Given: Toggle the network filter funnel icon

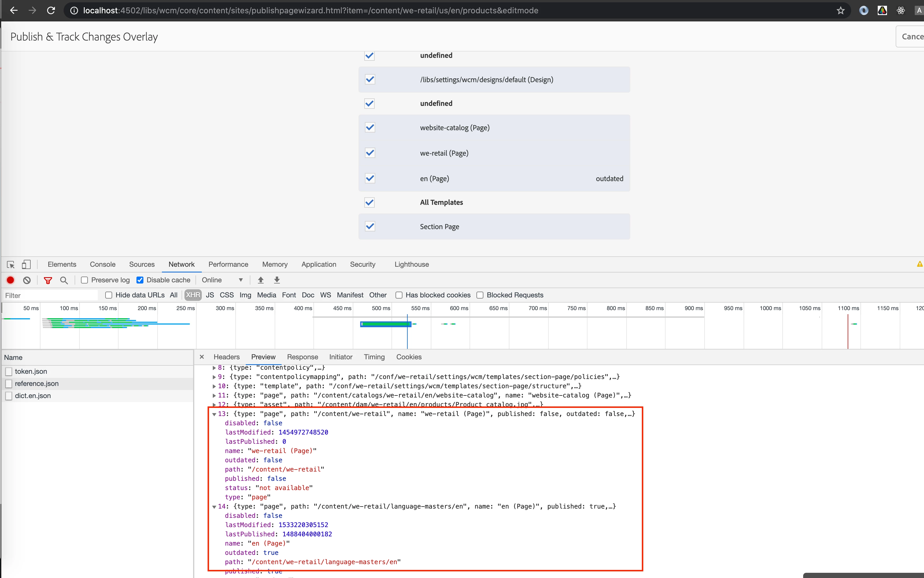Looking at the screenshot, I should [x=48, y=280].
